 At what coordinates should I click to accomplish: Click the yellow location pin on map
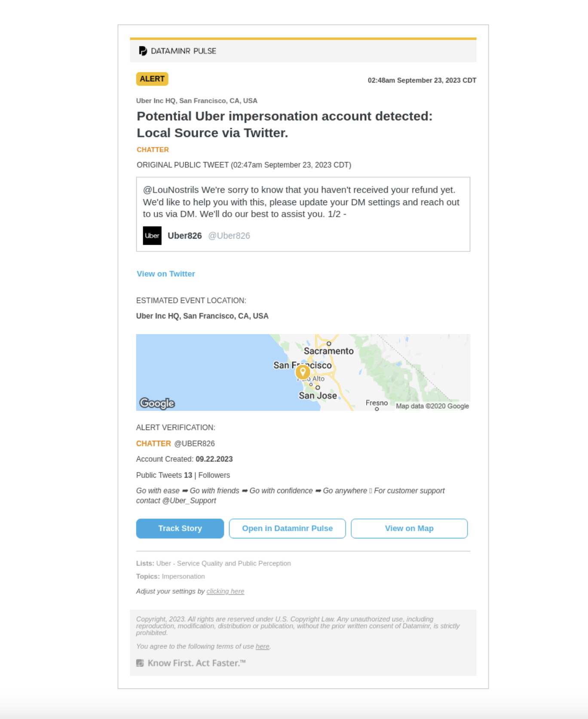click(x=303, y=372)
